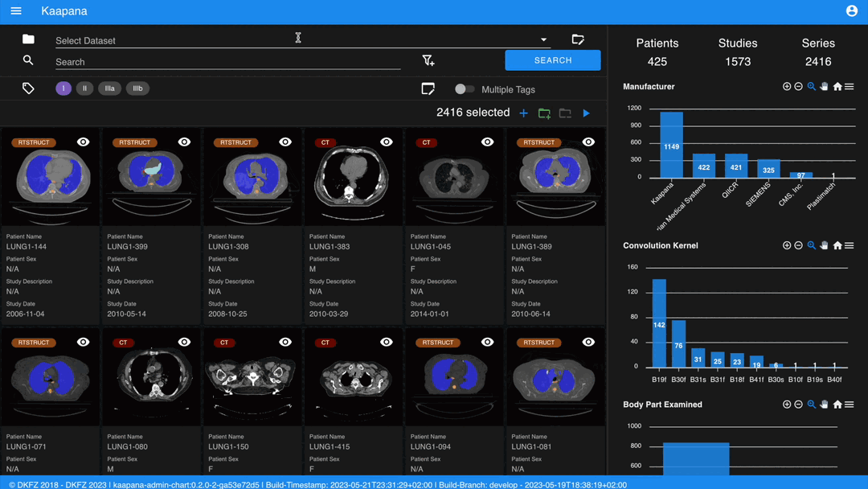
Task: Click the RTSTRUCT badge on LUNG1-081 card
Action: 538,343
